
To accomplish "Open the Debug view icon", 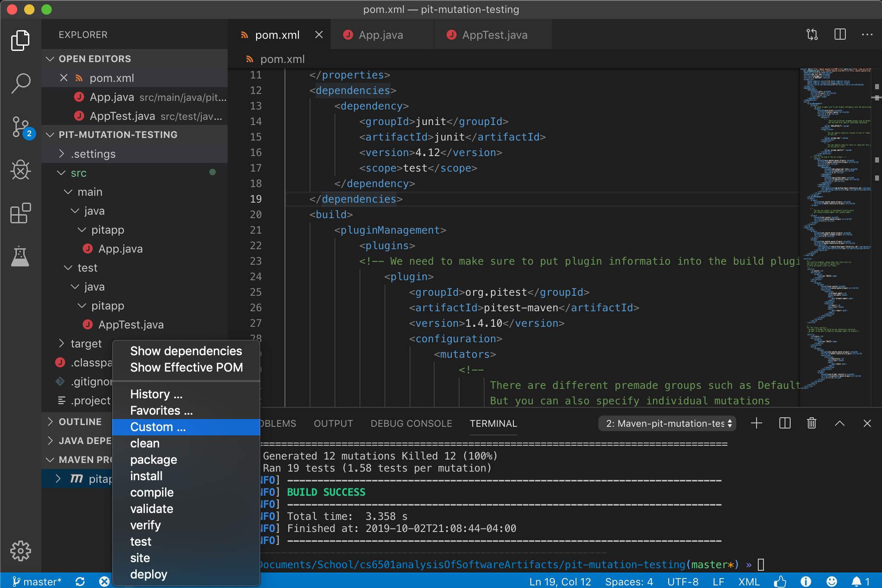I will pos(20,170).
